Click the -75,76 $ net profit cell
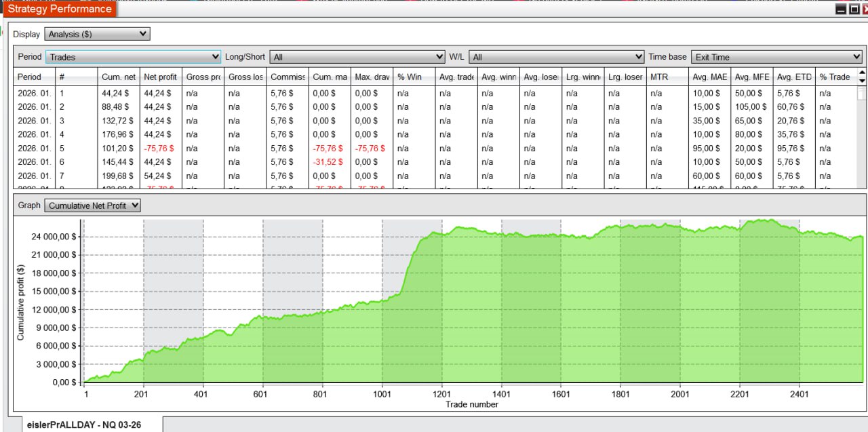 pos(160,149)
